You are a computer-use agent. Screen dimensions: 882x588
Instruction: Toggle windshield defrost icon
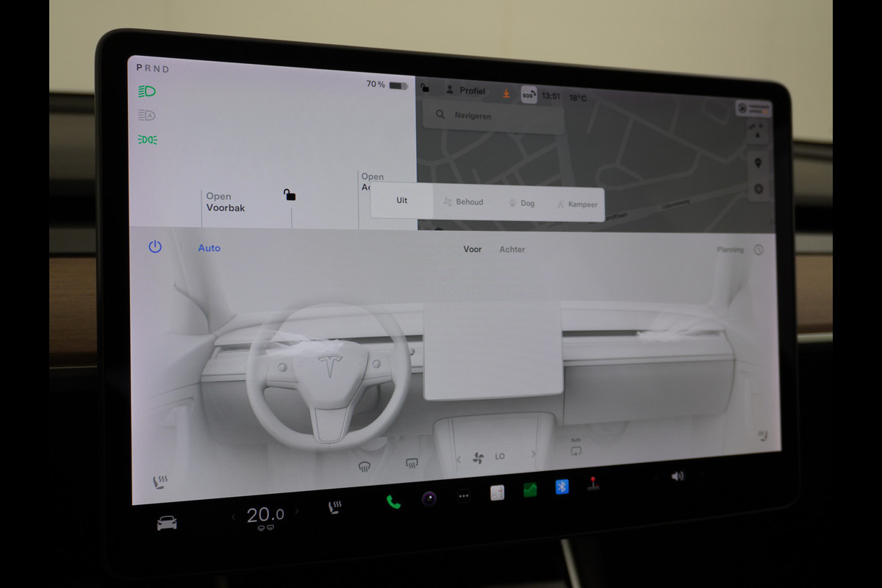[x=364, y=466]
